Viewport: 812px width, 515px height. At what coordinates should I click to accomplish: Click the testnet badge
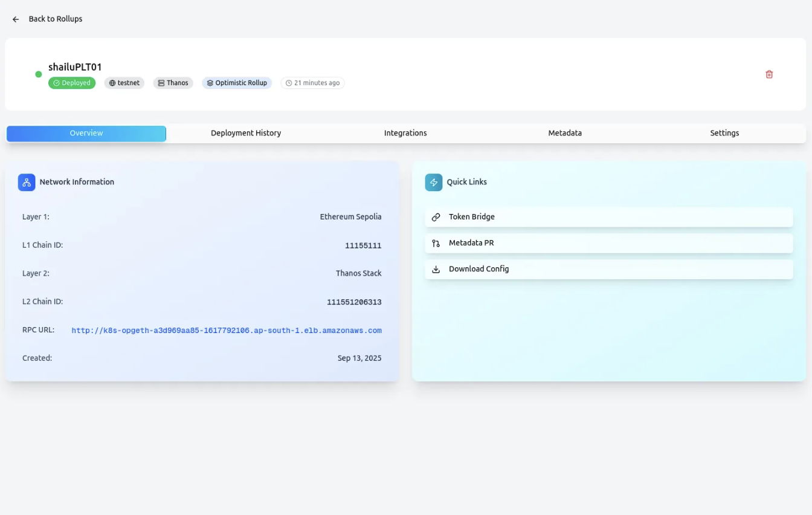(x=124, y=83)
